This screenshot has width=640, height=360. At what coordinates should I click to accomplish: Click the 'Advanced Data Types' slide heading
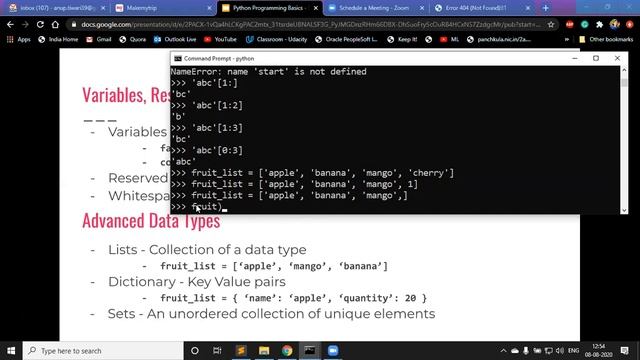point(151,221)
